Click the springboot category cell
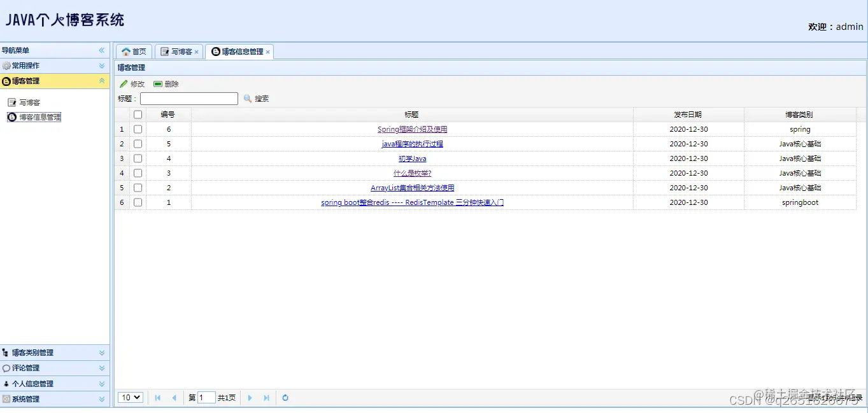 click(x=800, y=202)
